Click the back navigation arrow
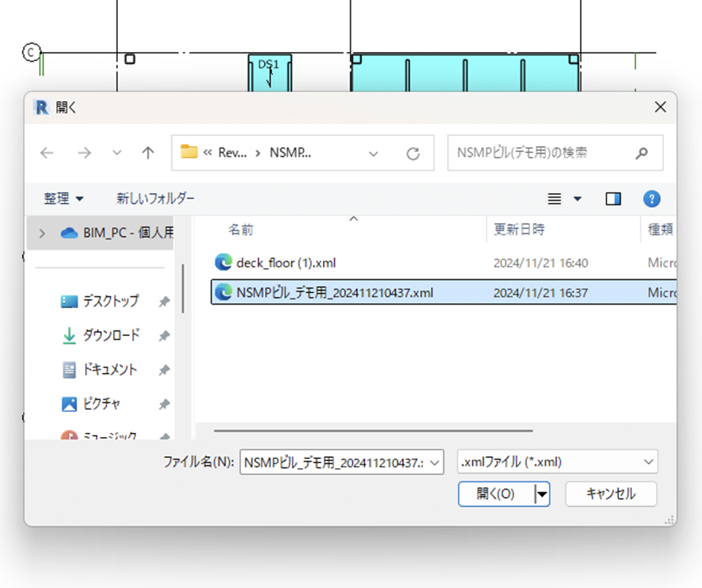 coord(46,153)
